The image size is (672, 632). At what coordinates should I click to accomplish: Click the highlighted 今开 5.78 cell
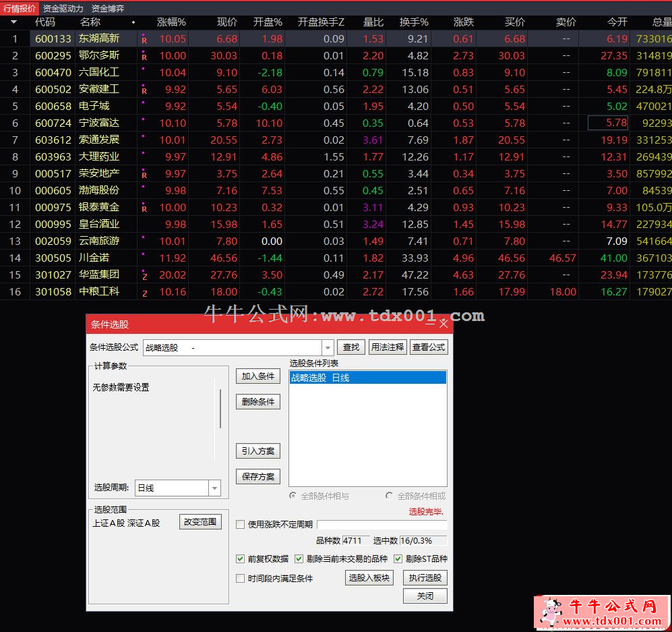point(608,123)
